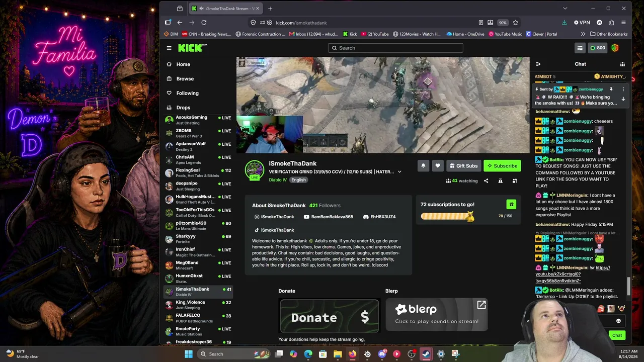Image resolution: width=644 pixels, height=362 pixels.
Task: Open Microsoft Edge from the taskbar
Action: click(x=308, y=354)
